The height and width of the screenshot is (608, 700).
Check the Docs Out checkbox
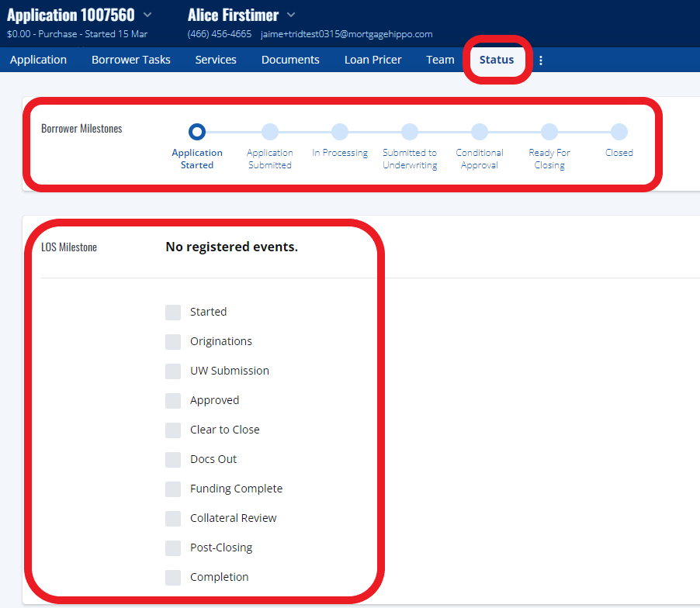point(173,459)
